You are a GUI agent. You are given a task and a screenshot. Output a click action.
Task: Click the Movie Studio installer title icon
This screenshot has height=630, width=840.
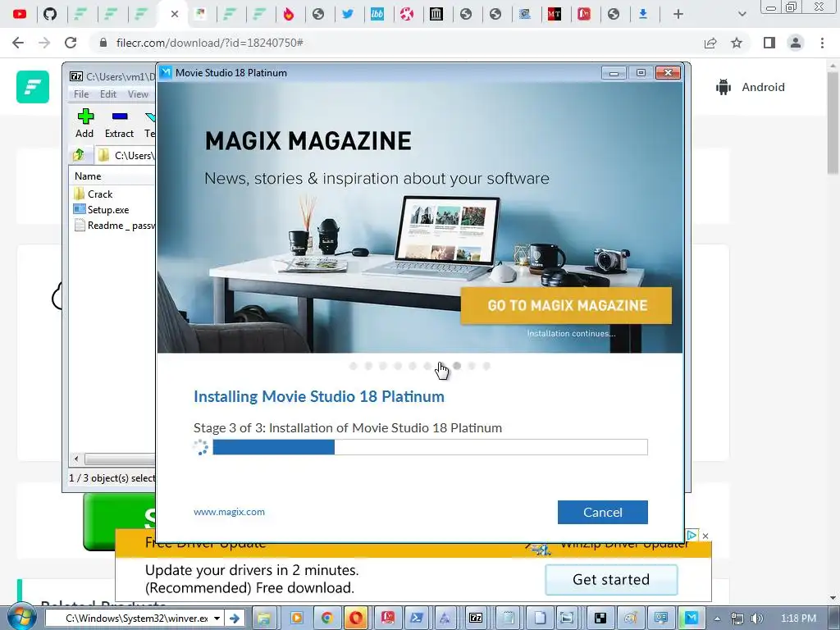(166, 72)
